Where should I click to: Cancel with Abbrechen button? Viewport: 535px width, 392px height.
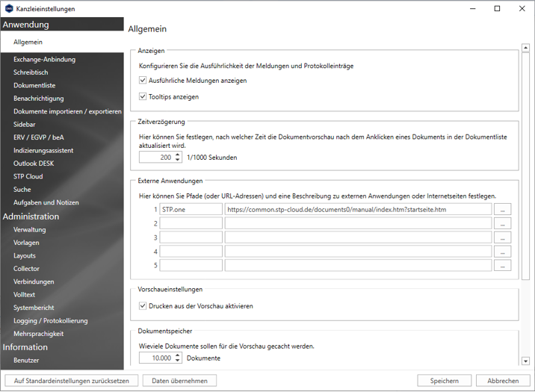[503, 381]
